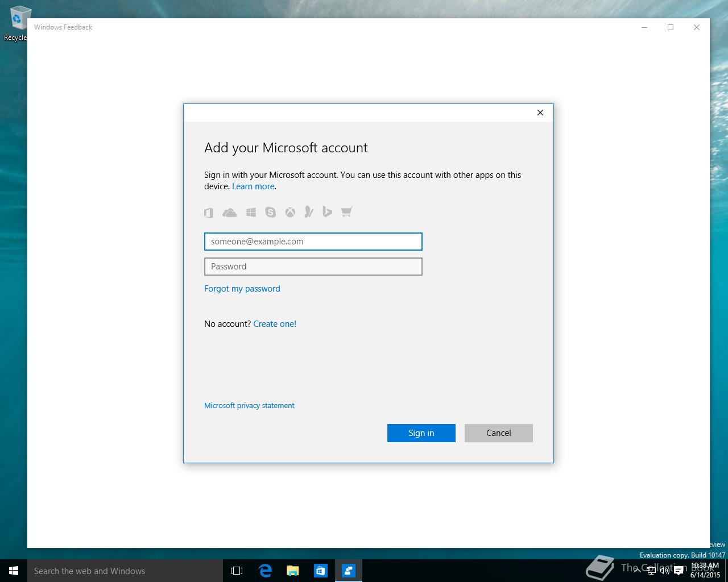Viewport: 728px width, 582px height.
Task: Focus the Password field
Action: 313,267
